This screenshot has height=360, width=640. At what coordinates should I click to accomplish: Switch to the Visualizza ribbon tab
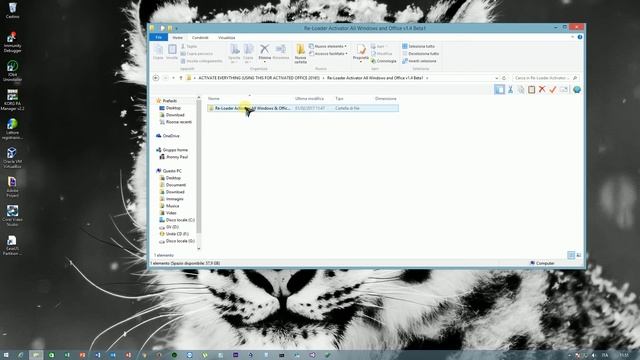(x=227, y=38)
